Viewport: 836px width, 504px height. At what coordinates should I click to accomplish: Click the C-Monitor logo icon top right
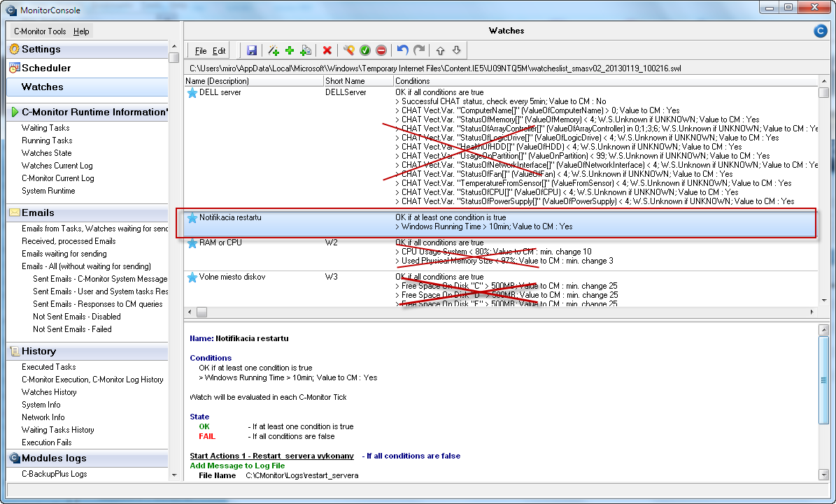[820, 31]
